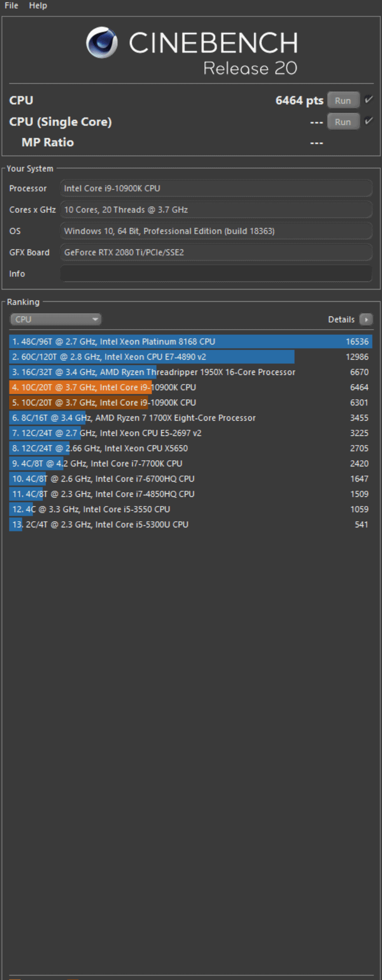Select rank 4 i9-10900K row scoring 6464

click(191, 387)
